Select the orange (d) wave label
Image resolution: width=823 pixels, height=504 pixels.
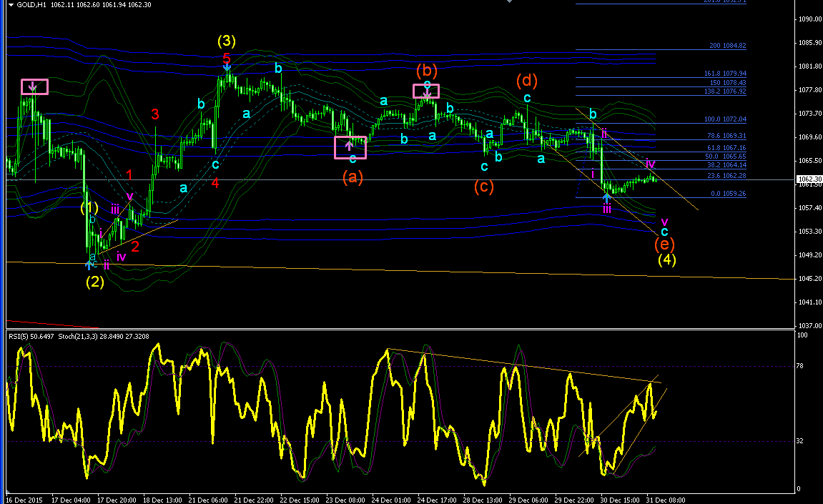(x=527, y=80)
